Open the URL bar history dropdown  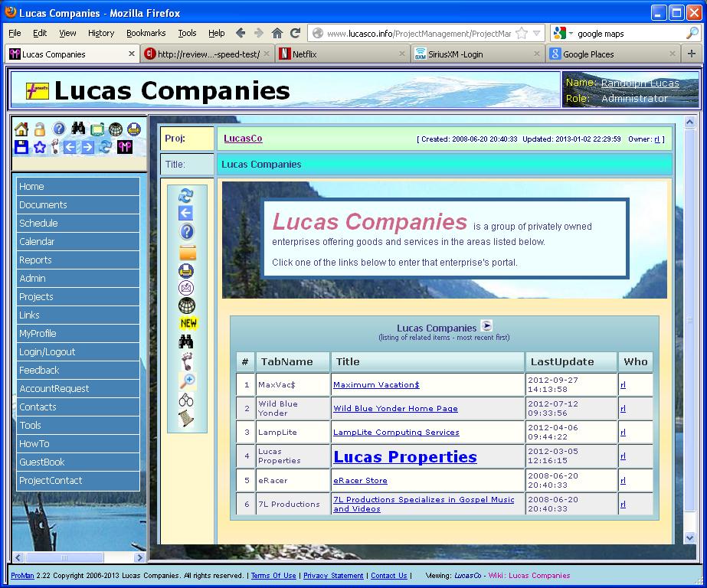pos(536,34)
